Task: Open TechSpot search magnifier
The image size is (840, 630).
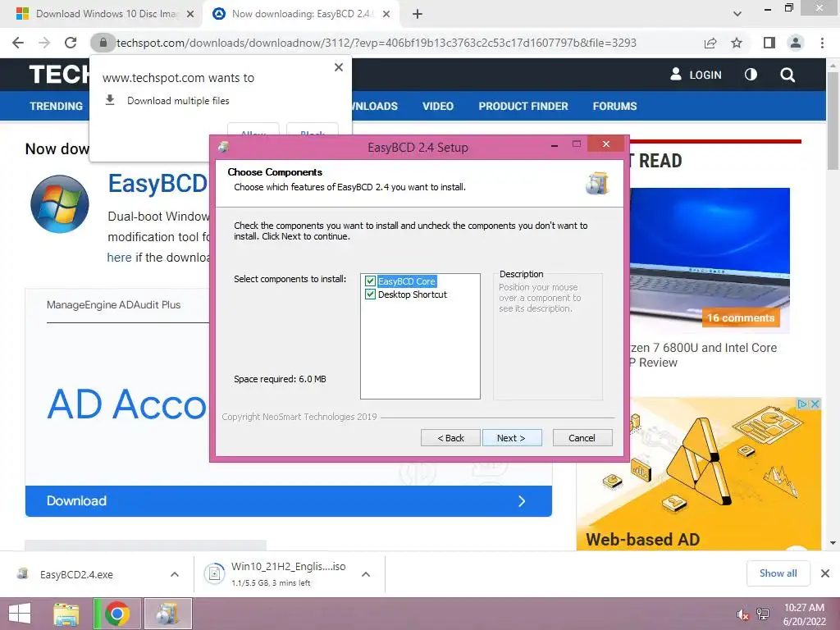Action: pyautogui.click(x=787, y=75)
